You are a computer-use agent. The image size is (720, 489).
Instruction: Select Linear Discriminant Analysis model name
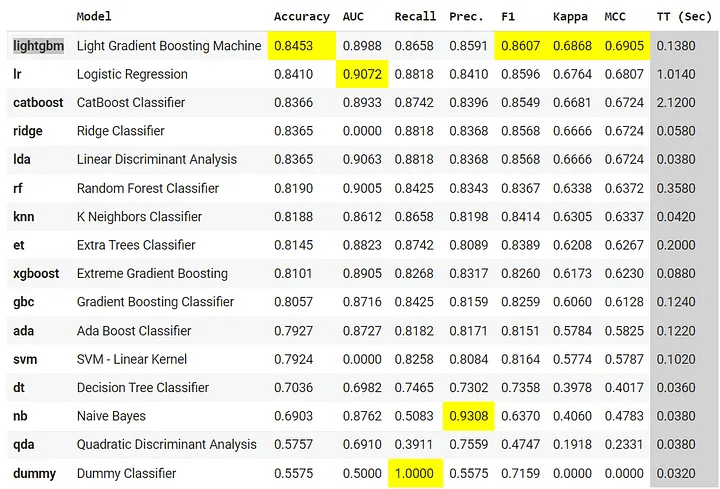(x=157, y=160)
